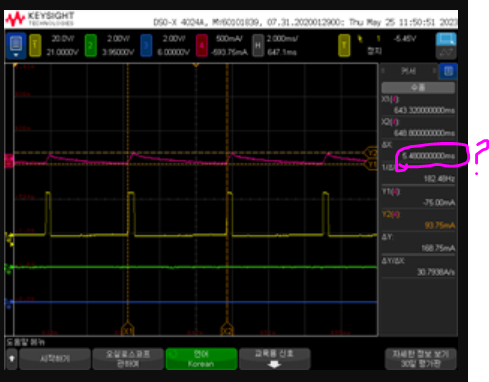Toggle the green Korean language softkey
Screen dimensions: 489x382
click(201, 359)
